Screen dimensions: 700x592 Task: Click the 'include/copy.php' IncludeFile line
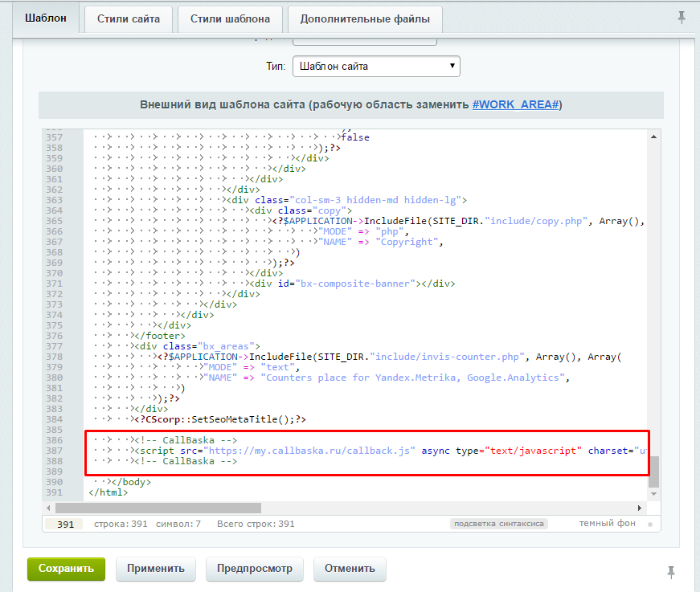point(458,221)
